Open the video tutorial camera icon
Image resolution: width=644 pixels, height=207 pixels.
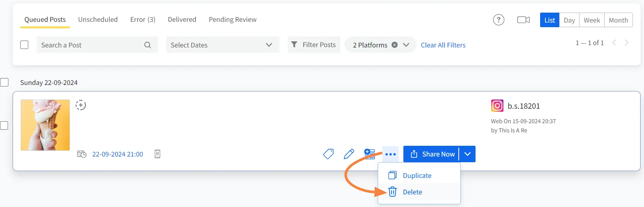pyautogui.click(x=523, y=20)
